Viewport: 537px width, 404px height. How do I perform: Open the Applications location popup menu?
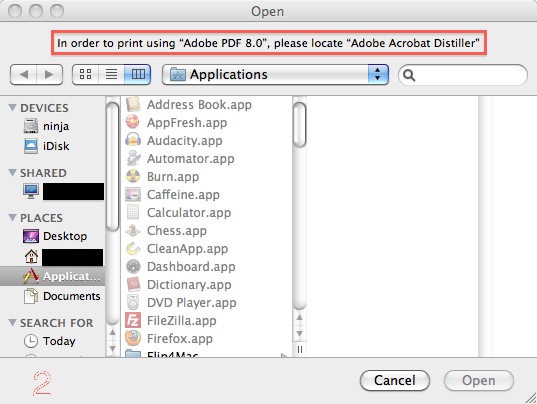(x=275, y=74)
